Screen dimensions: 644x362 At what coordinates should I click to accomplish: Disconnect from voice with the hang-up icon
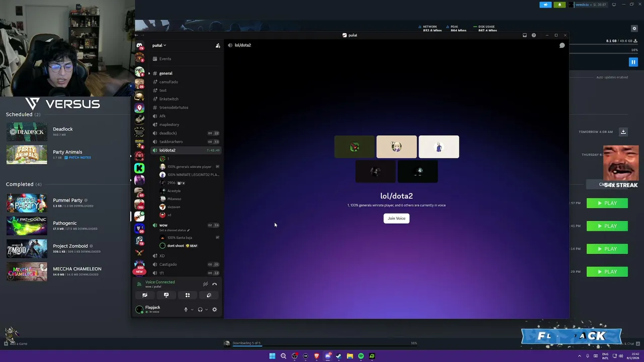(x=214, y=284)
